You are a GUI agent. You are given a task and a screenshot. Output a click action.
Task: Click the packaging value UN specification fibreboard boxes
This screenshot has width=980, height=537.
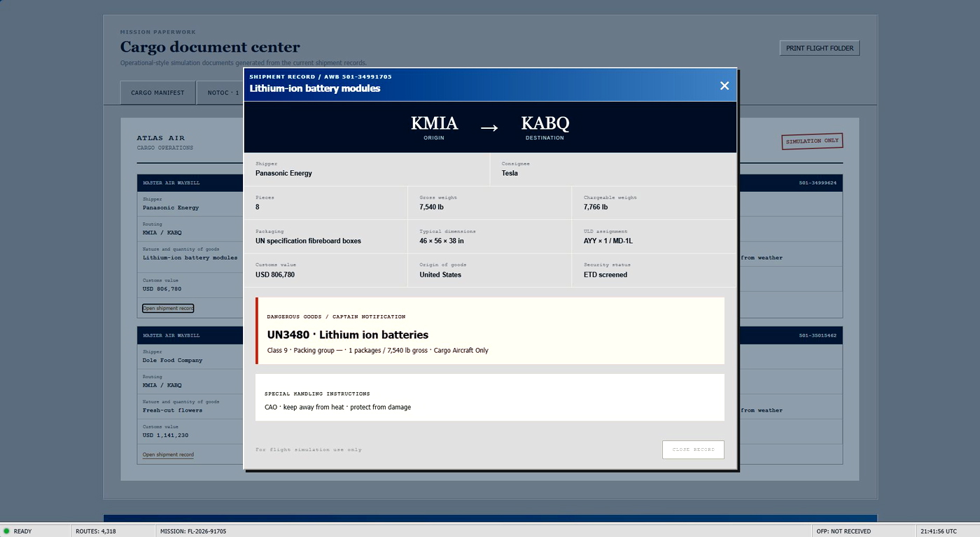pyautogui.click(x=308, y=241)
